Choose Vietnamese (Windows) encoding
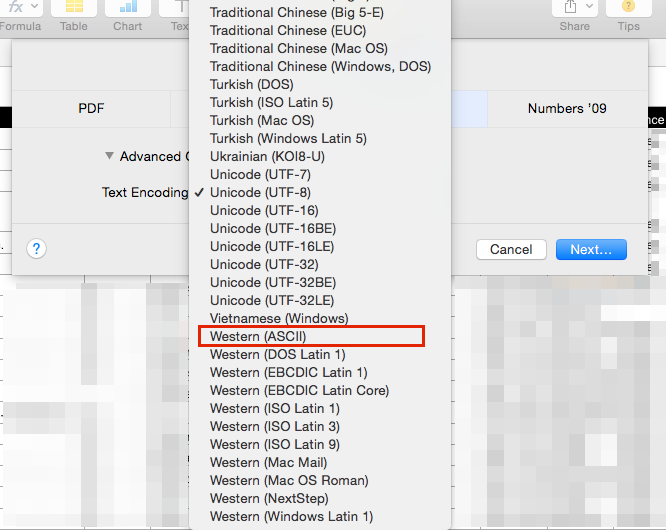 [279, 319]
